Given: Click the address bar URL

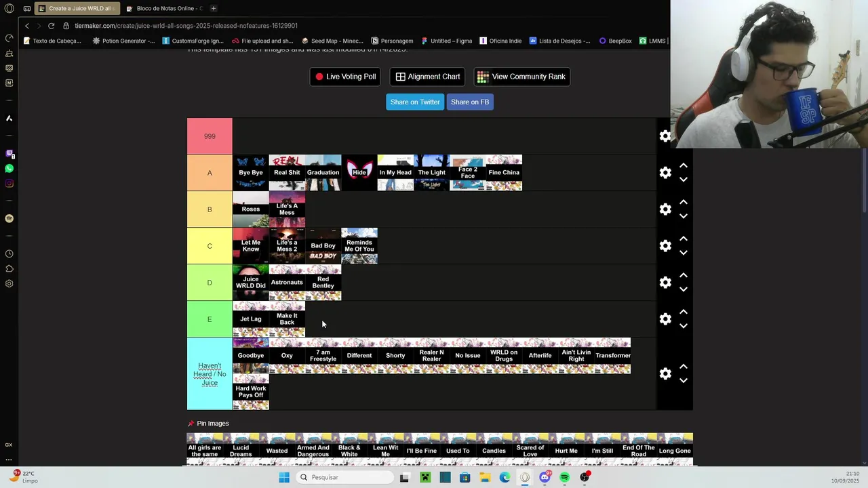Looking at the screenshot, I should [x=186, y=26].
